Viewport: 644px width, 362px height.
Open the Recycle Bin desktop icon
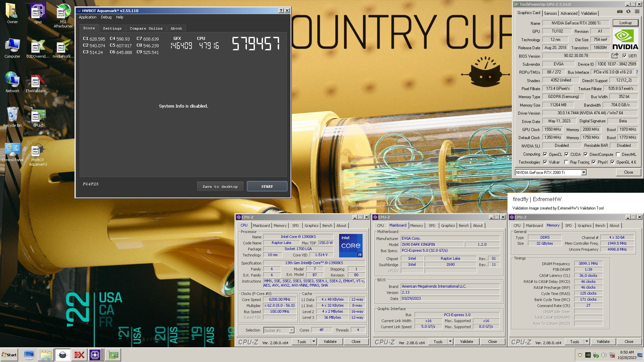12,117
